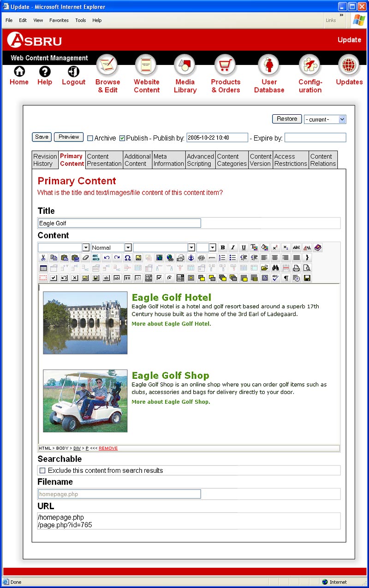Expand the font size dropdown arrow
This screenshot has height=588, width=369.
click(x=212, y=247)
